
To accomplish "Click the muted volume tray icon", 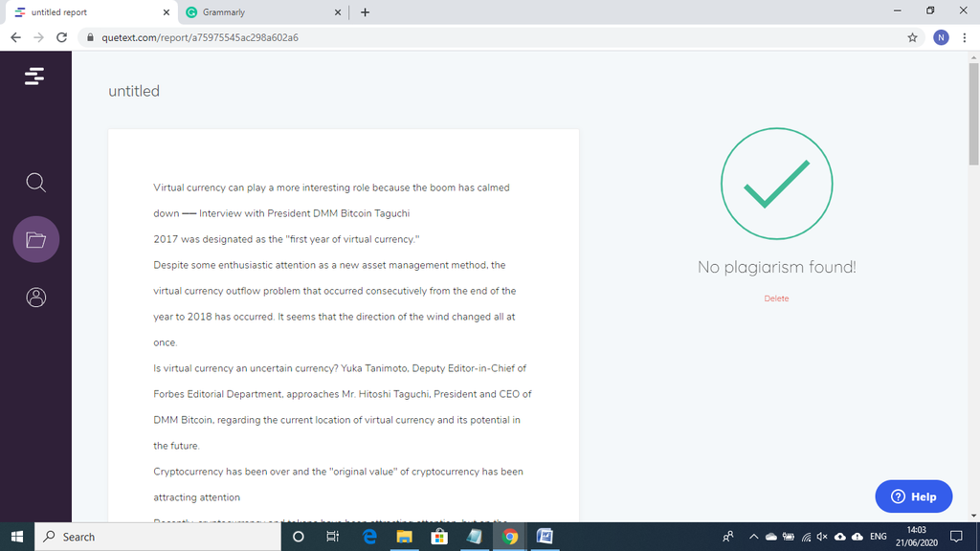I will (x=822, y=537).
